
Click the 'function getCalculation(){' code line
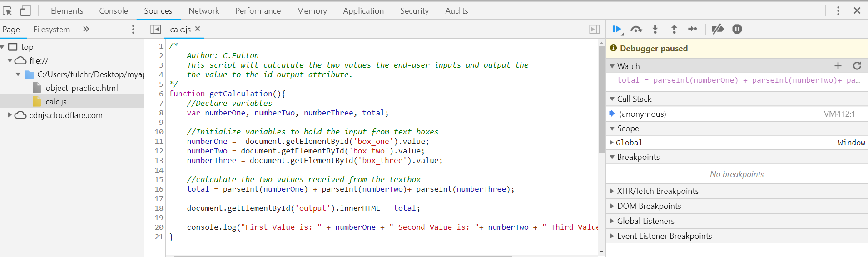click(227, 94)
